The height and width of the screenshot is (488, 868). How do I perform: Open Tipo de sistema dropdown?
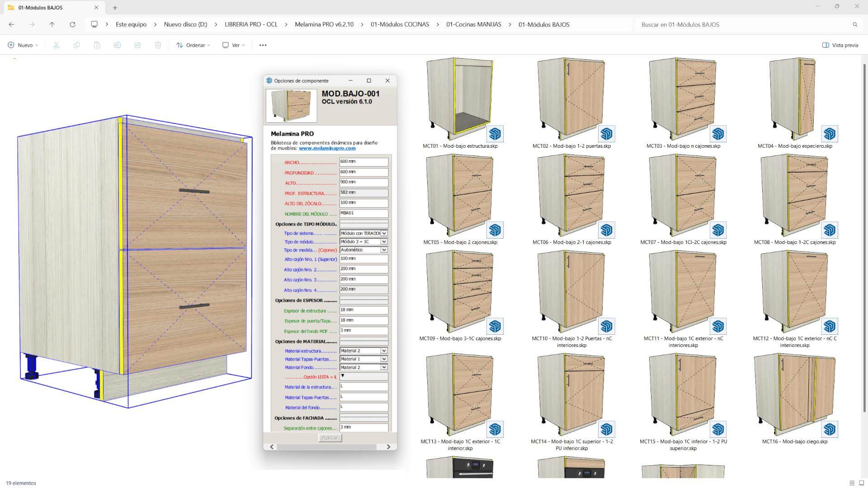pos(363,233)
